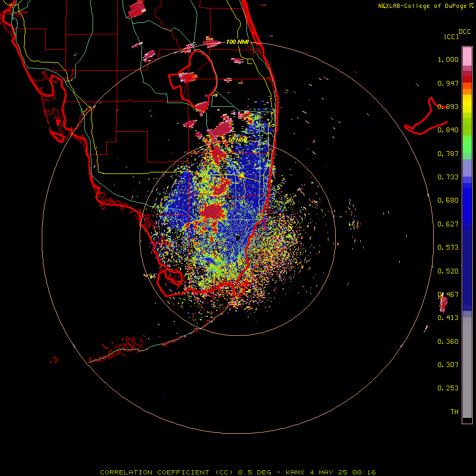
Task: Select the 0.840 scale value
Action: [448, 130]
